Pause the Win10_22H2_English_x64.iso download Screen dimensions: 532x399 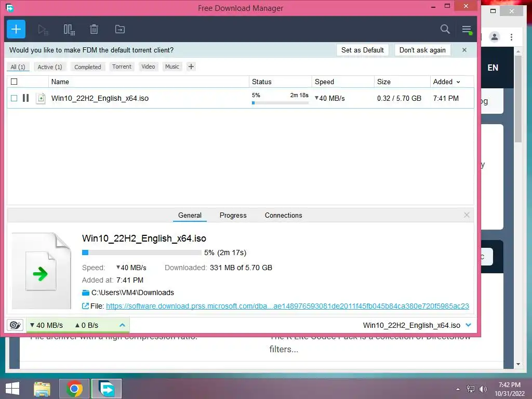(x=26, y=98)
